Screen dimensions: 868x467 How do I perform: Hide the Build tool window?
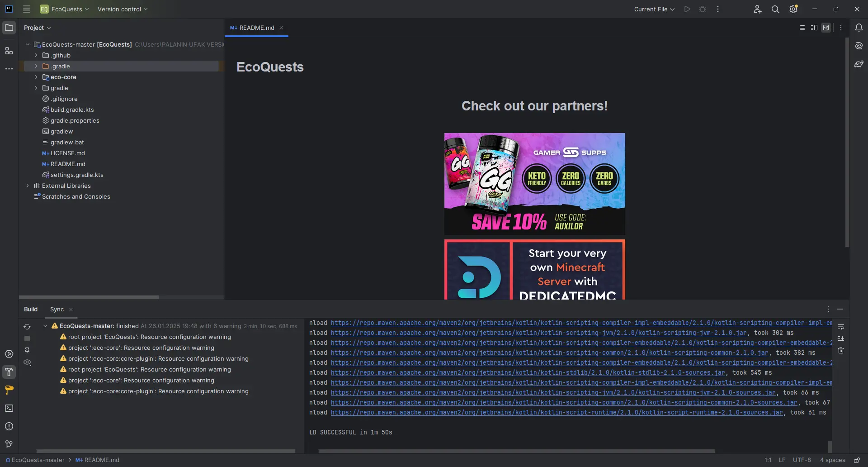840,309
